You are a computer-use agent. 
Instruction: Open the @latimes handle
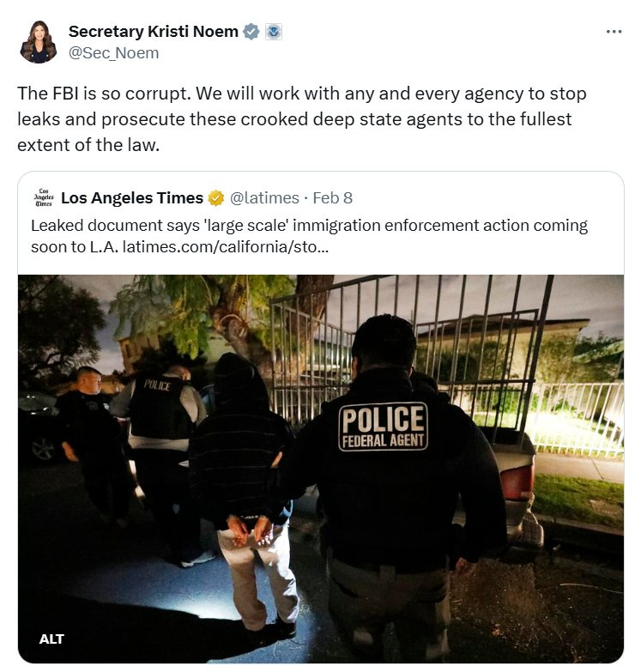pos(264,198)
